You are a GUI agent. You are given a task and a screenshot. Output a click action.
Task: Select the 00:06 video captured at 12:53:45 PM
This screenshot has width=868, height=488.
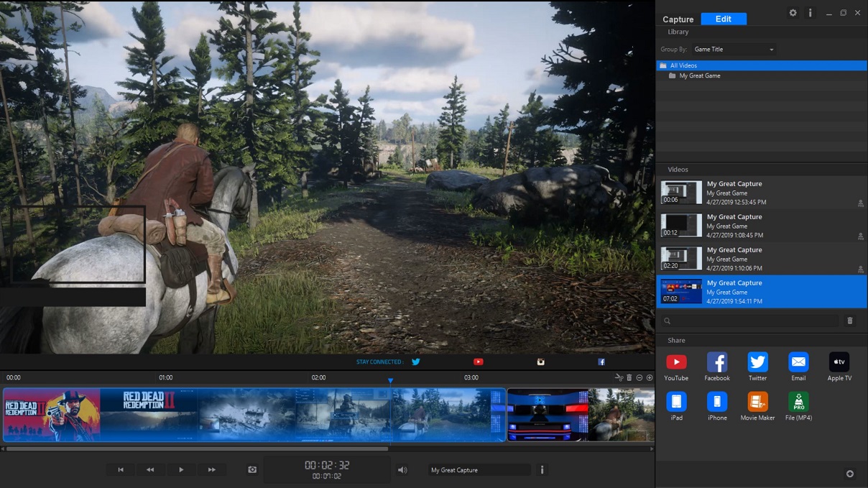762,193
